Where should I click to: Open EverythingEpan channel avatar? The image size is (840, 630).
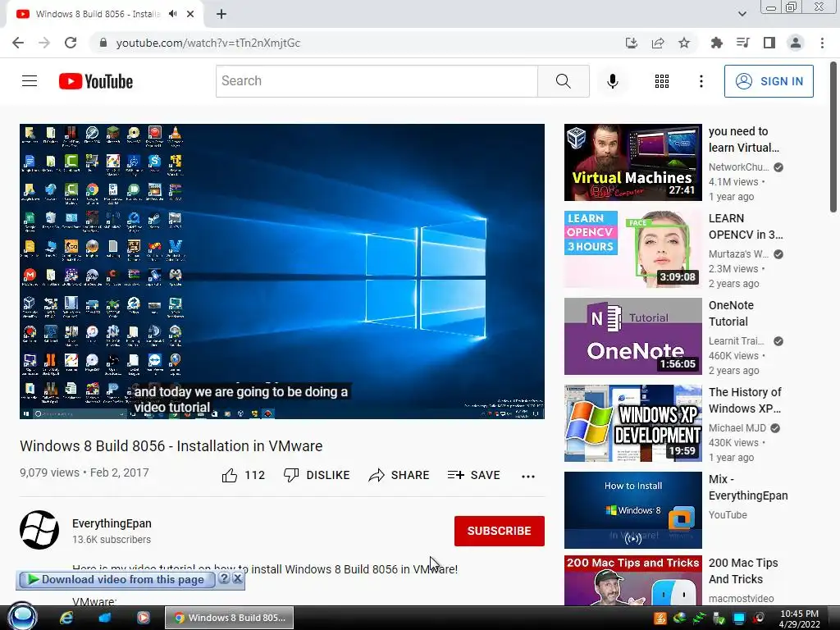pos(39,530)
